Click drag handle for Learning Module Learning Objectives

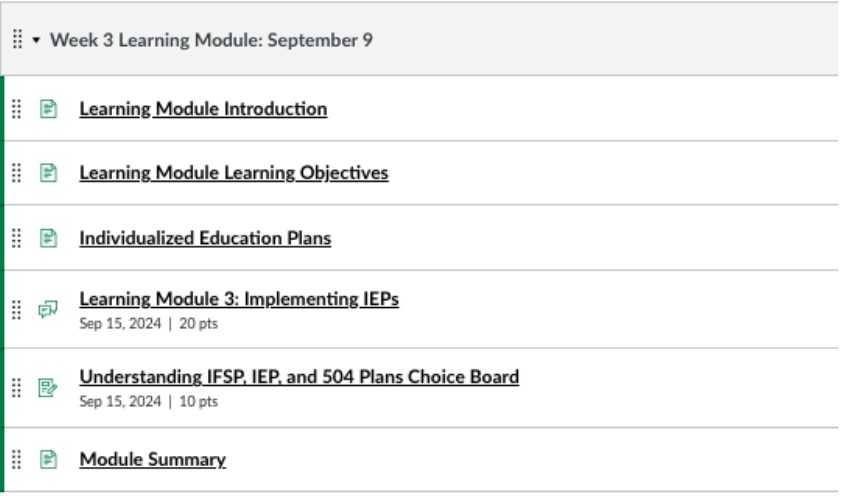(x=17, y=173)
